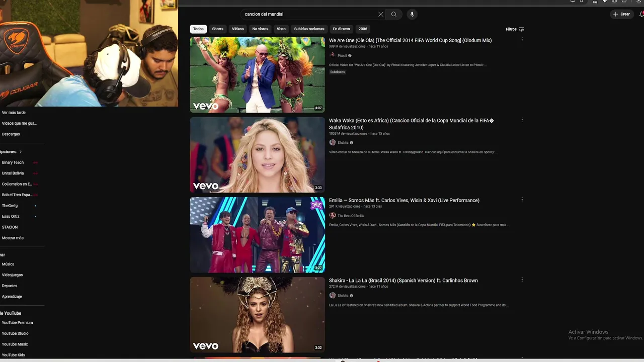Open TheGrefg subscription
644x362 pixels.
[10, 206]
